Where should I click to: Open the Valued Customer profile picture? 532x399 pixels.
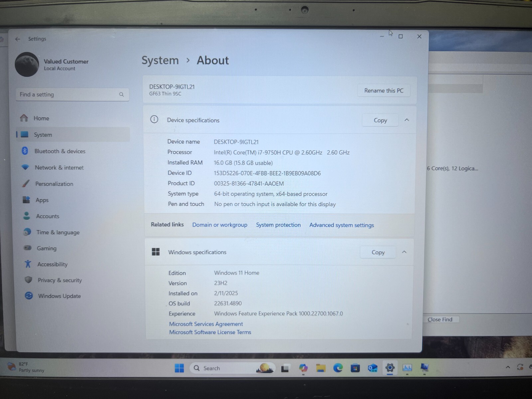[x=27, y=65]
